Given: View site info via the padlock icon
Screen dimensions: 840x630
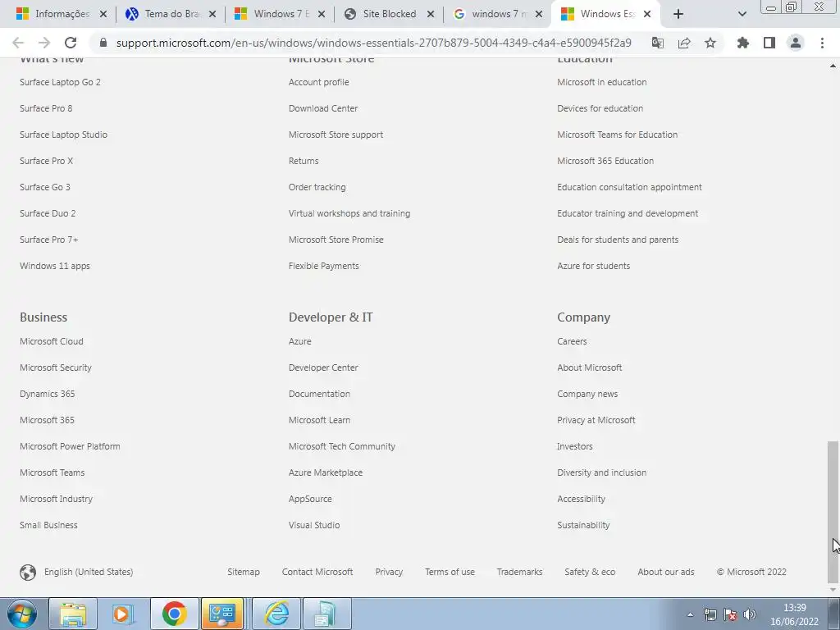Looking at the screenshot, I should tap(103, 43).
